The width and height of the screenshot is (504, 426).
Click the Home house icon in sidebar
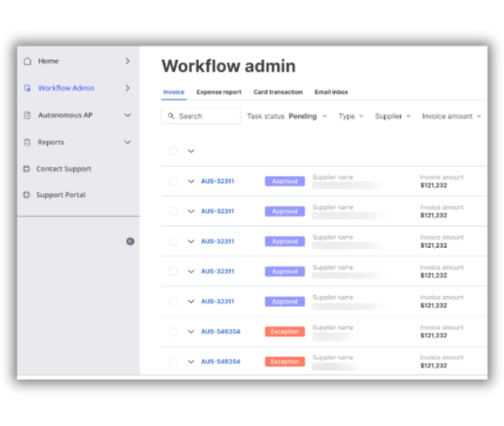coord(28,61)
